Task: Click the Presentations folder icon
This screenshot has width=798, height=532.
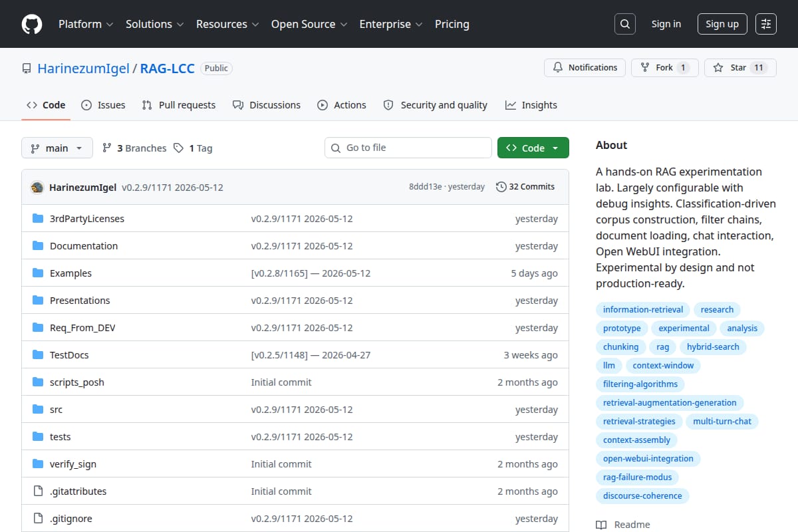Action: (38, 301)
